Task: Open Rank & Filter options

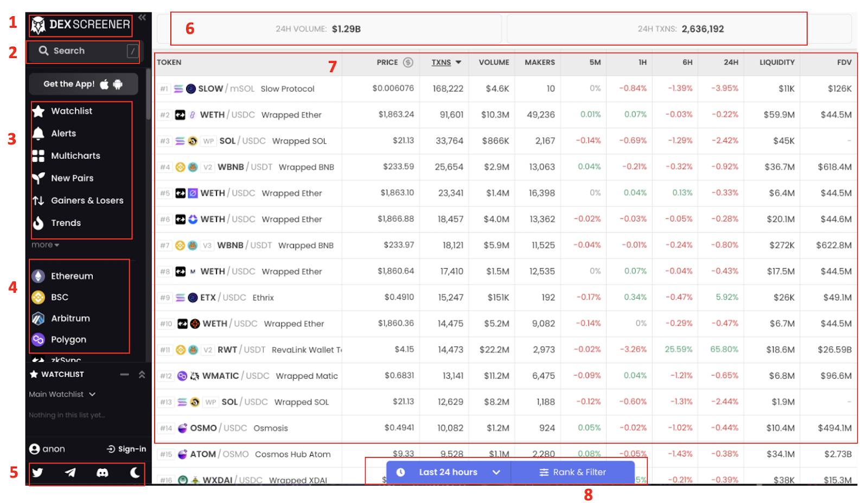Action: coord(573,472)
